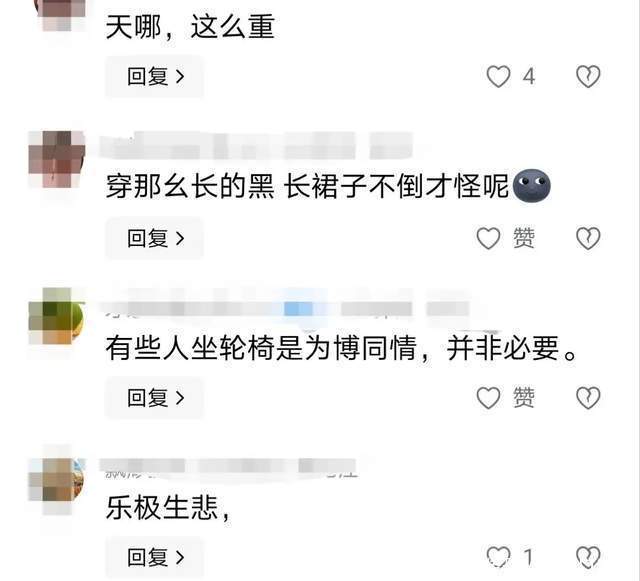The image size is (640, 581).
Task: Dislike the wheelchair sympathy comment
Action: point(588,398)
